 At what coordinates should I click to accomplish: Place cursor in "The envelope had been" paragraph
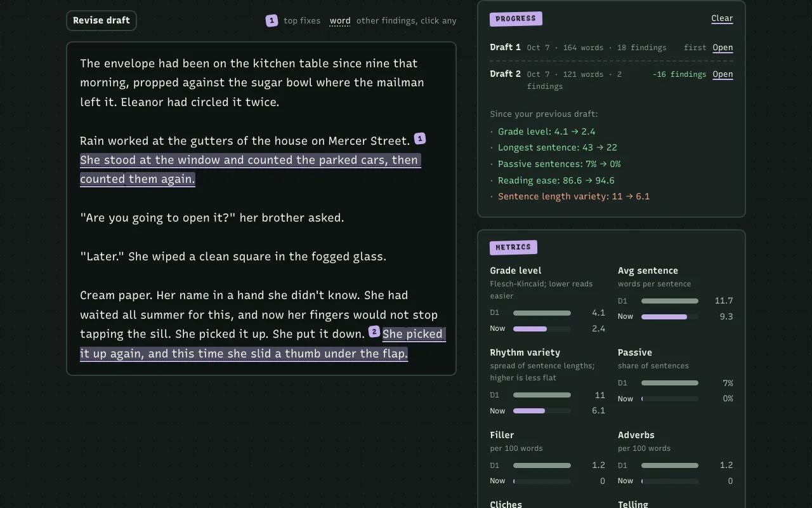tap(252, 83)
